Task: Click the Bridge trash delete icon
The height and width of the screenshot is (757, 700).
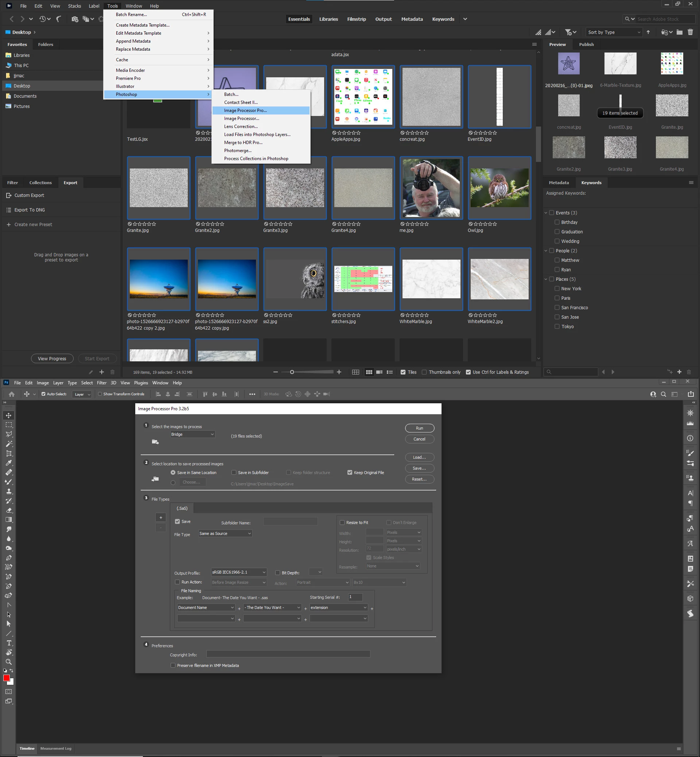Action: (690, 32)
